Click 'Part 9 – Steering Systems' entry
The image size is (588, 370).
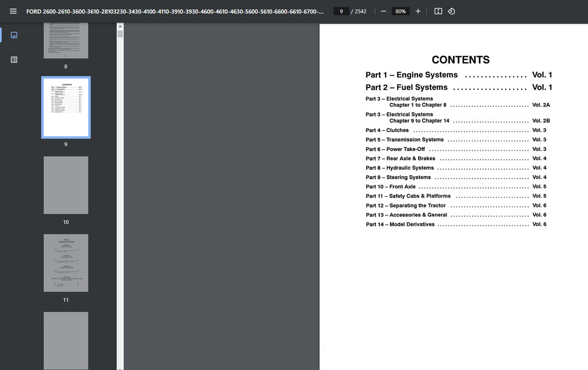pyautogui.click(x=398, y=177)
